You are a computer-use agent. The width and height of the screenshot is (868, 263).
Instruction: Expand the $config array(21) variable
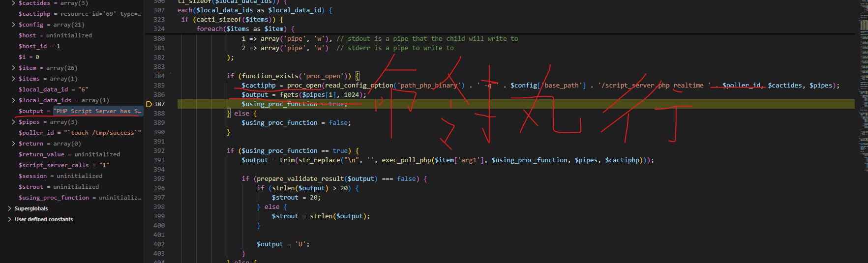pos(13,25)
